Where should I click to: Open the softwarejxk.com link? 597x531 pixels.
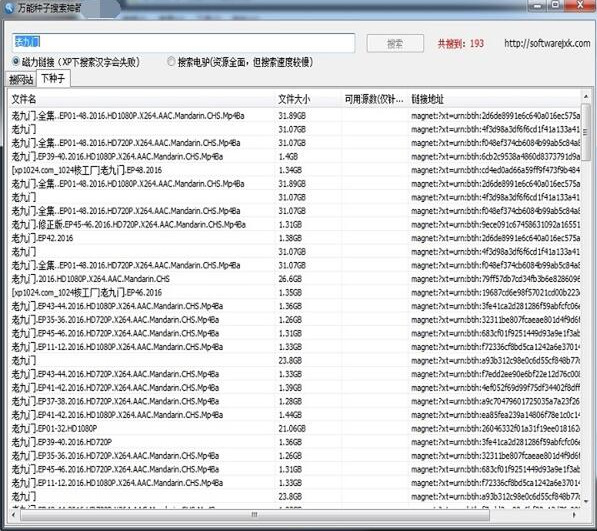[547, 43]
